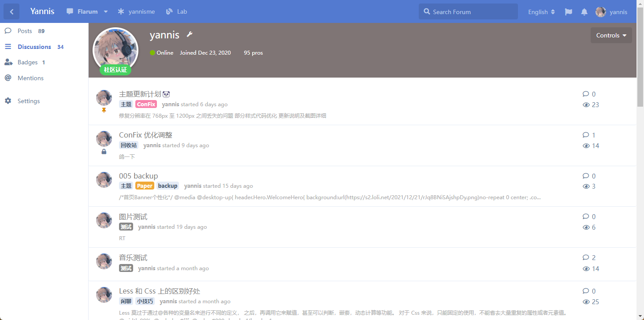
Task: Click the 回收站 tag
Action: click(x=129, y=145)
